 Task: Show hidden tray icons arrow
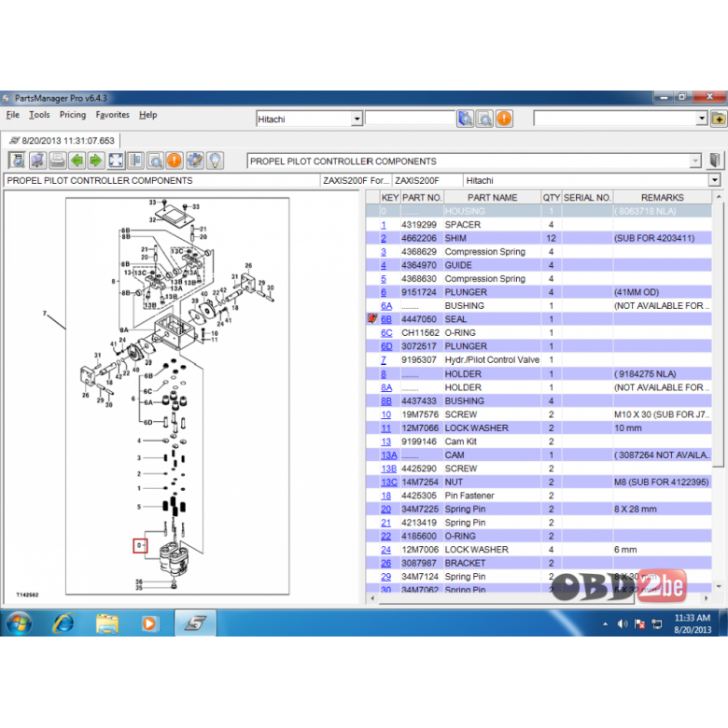(x=605, y=624)
